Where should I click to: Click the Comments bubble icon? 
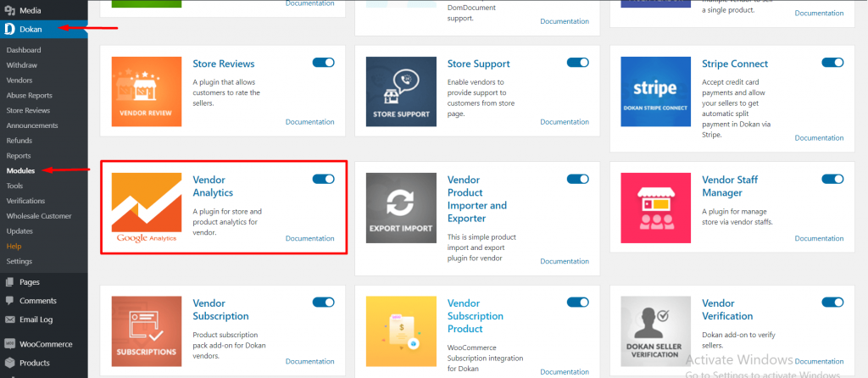click(x=9, y=301)
